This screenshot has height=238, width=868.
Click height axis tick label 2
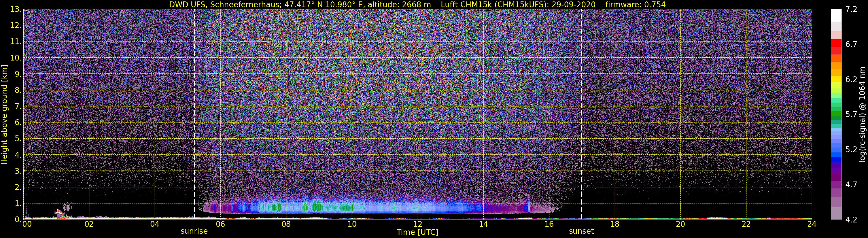click(x=18, y=188)
